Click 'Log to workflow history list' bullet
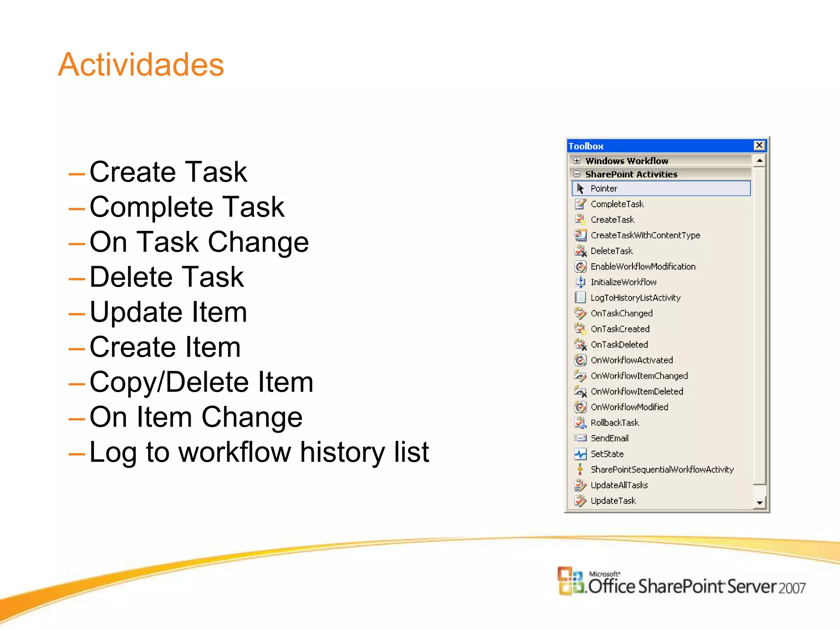The height and width of the screenshot is (630, 840). pos(249,452)
